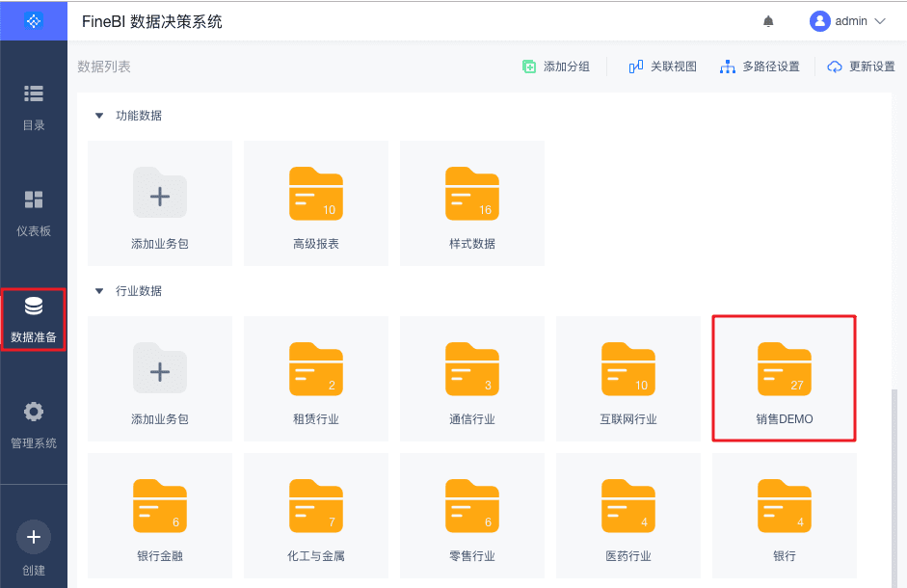Screen dimensions: 907x588
Task: Click the 功能数据 group title
Action: 139,116
